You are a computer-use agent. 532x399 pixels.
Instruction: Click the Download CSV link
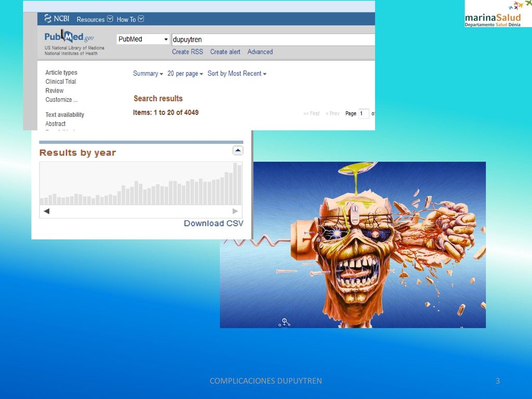click(x=214, y=223)
